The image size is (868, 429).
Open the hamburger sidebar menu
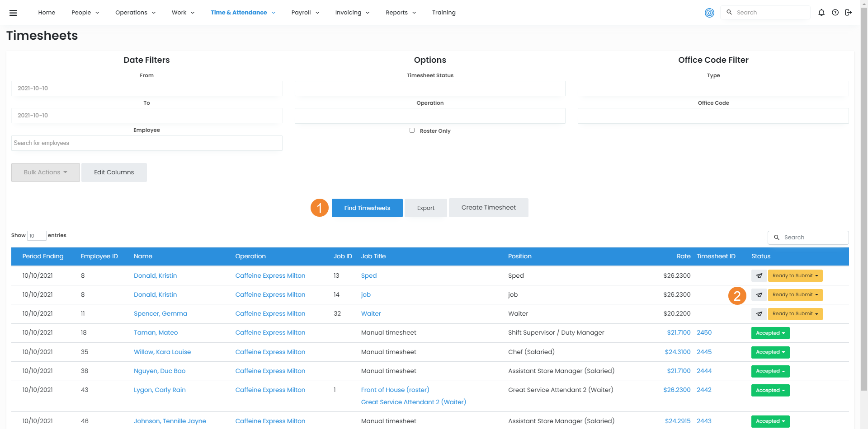[x=13, y=13]
